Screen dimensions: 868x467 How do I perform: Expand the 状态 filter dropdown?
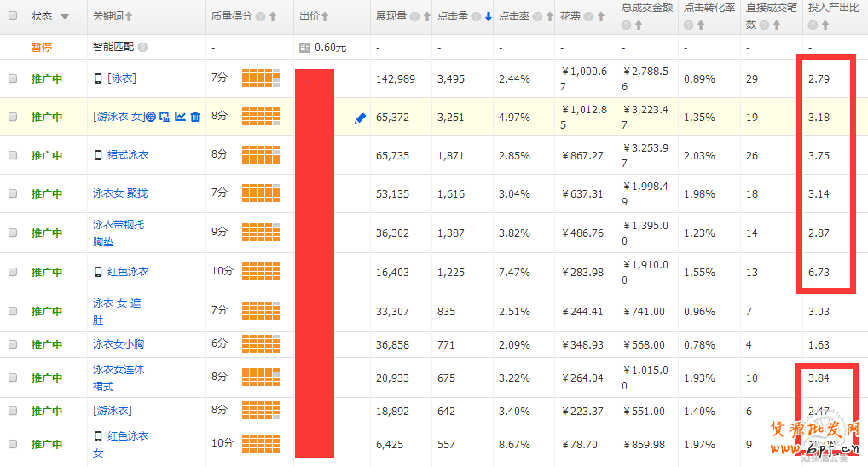point(65,17)
